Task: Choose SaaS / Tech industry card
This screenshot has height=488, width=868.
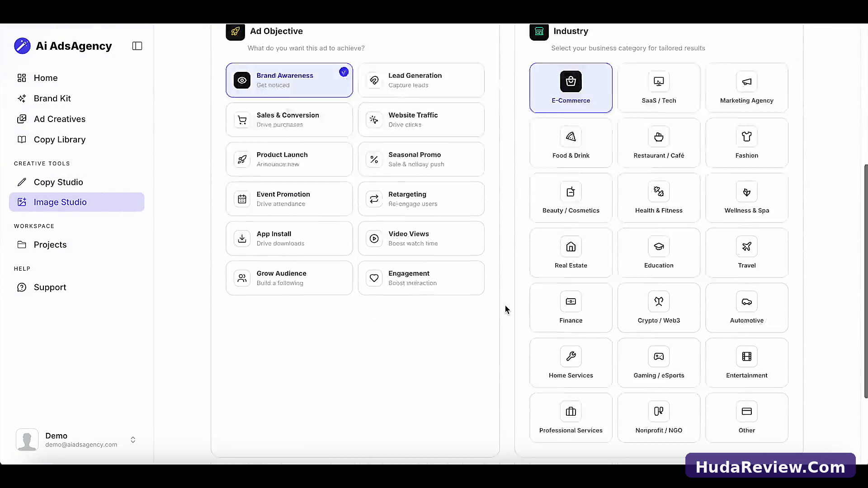Action: tap(659, 88)
